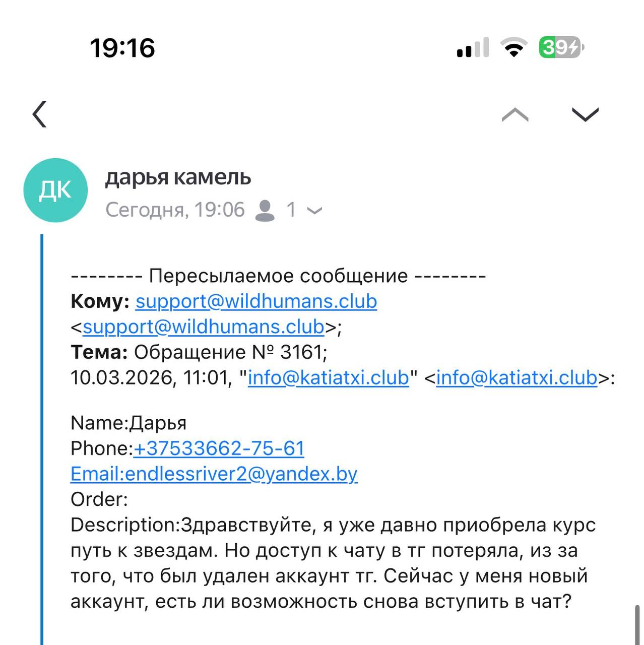The height and width of the screenshot is (645, 644).
Task: Tap the battery indicator in status bar
Action: (561, 48)
